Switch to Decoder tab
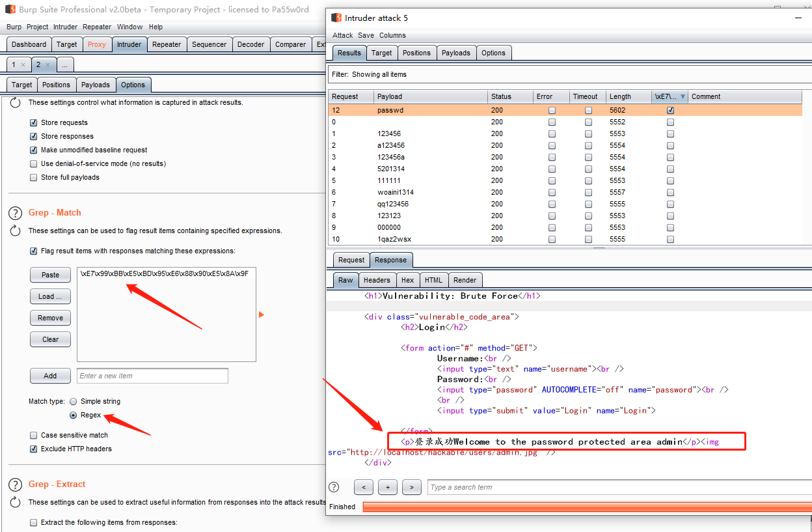Screen dimensions: 812x532 pos(250,44)
